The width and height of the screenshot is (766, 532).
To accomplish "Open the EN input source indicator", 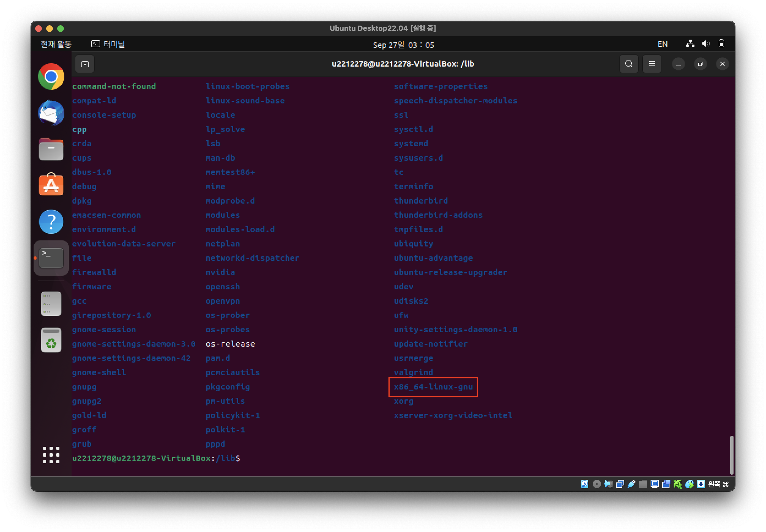I will (662, 44).
